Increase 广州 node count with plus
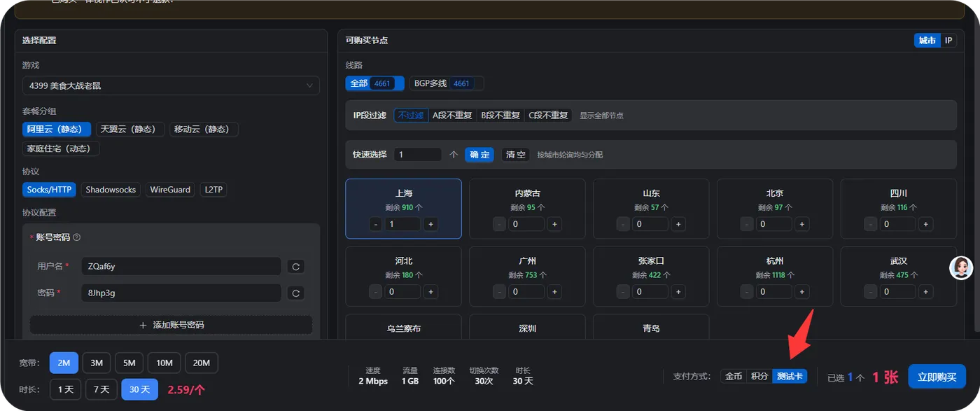This screenshot has width=980, height=411. (x=554, y=291)
